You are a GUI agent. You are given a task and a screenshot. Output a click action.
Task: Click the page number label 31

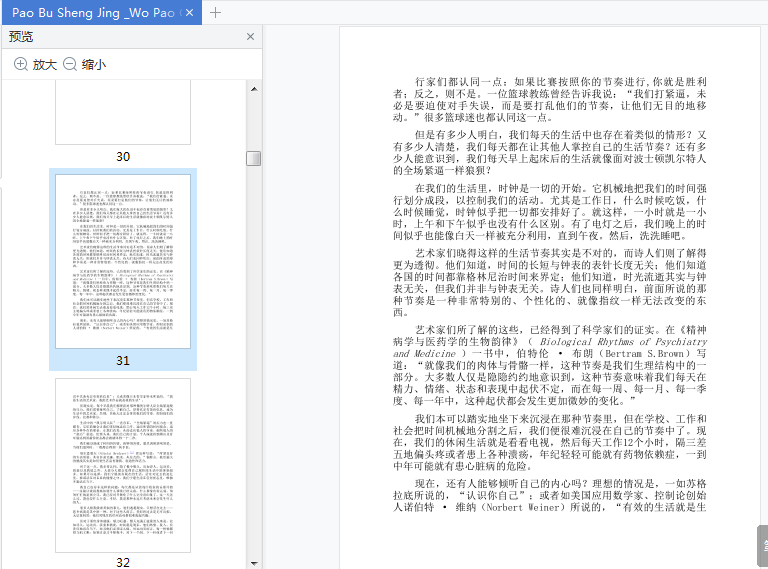pos(123,361)
